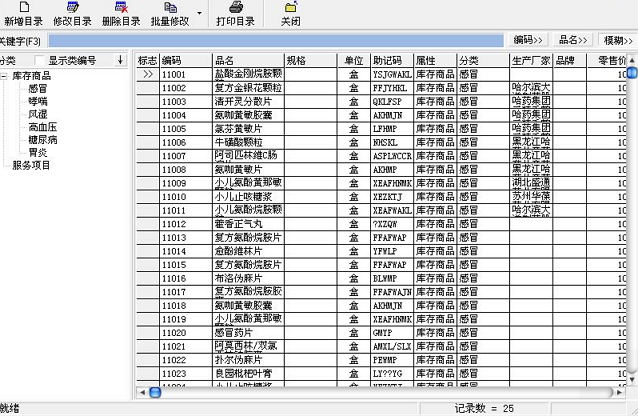
Task: Select product 布洛伪麻片
Action: point(248,278)
